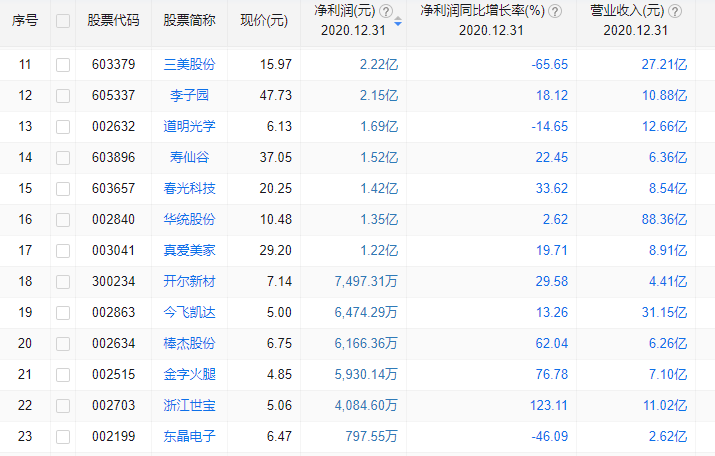This screenshot has width=715, height=456.
Task: Open stock link 道明光学
Action: [x=189, y=126]
